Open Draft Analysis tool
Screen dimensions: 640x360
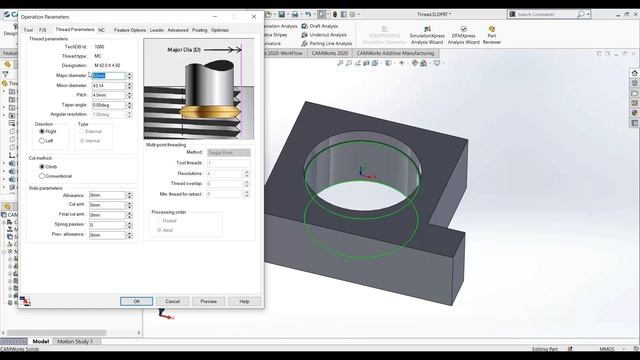click(x=320, y=26)
